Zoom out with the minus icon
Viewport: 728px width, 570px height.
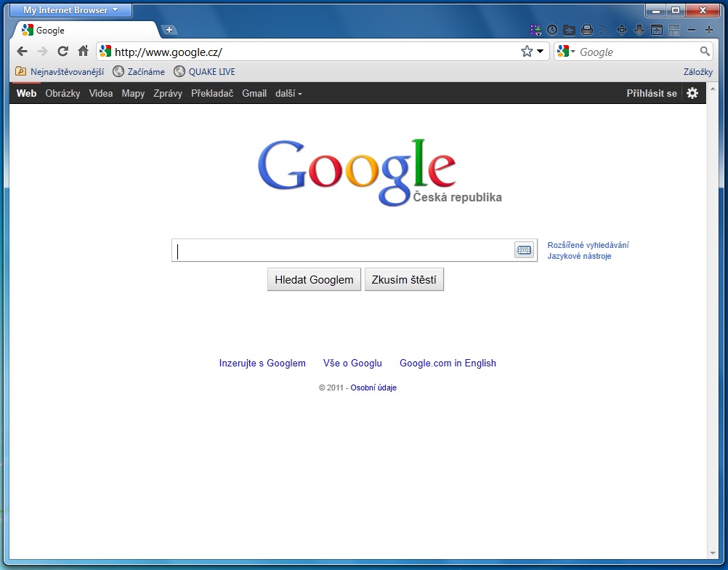pos(692,31)
